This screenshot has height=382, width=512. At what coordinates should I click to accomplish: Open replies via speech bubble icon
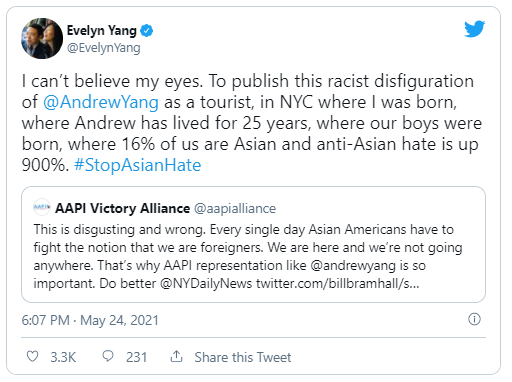point(108,356)
